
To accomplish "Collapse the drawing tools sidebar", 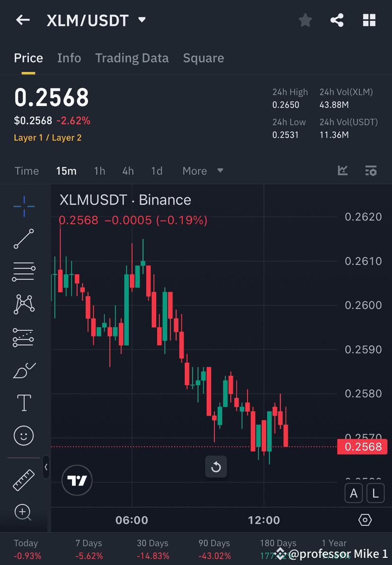I will pos(46,468).
